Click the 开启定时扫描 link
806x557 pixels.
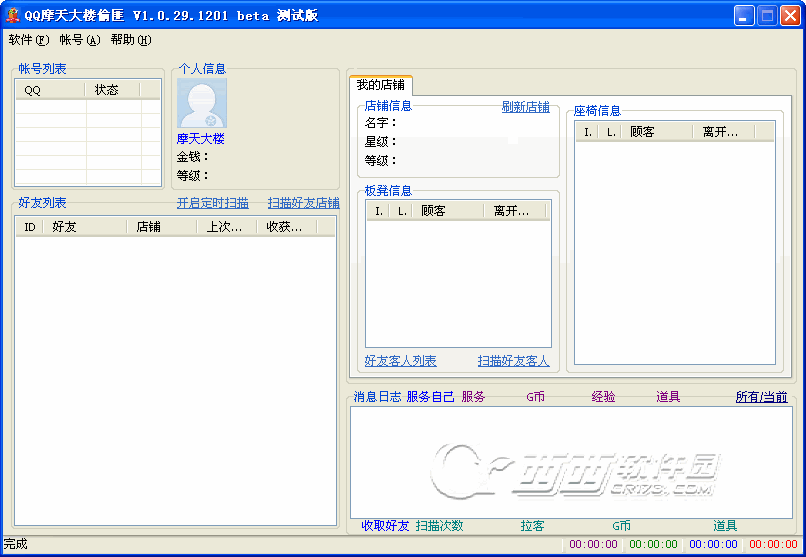[x=213, y=203]
